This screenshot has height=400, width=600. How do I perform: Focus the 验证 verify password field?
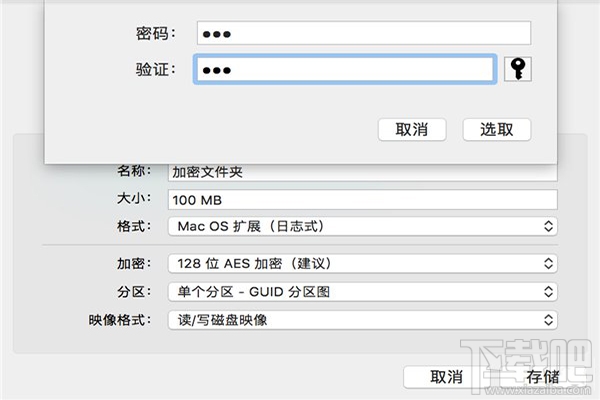coord(345,69)
